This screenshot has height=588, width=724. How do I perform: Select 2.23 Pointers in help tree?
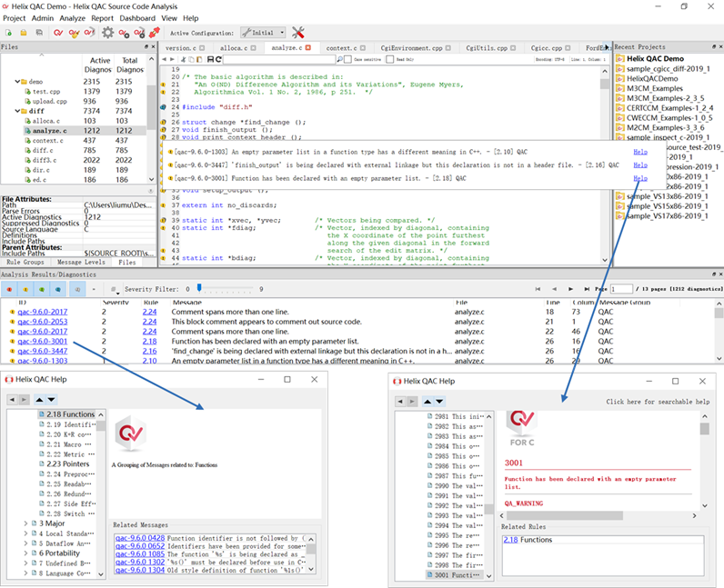[68, 463]
